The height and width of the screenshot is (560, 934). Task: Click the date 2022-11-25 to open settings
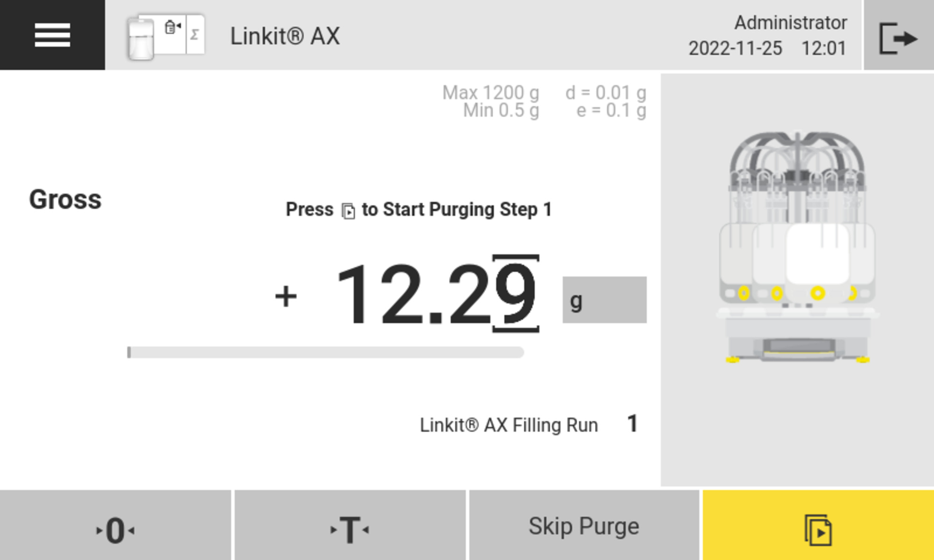pyautogui.click(x=735, y=48)
